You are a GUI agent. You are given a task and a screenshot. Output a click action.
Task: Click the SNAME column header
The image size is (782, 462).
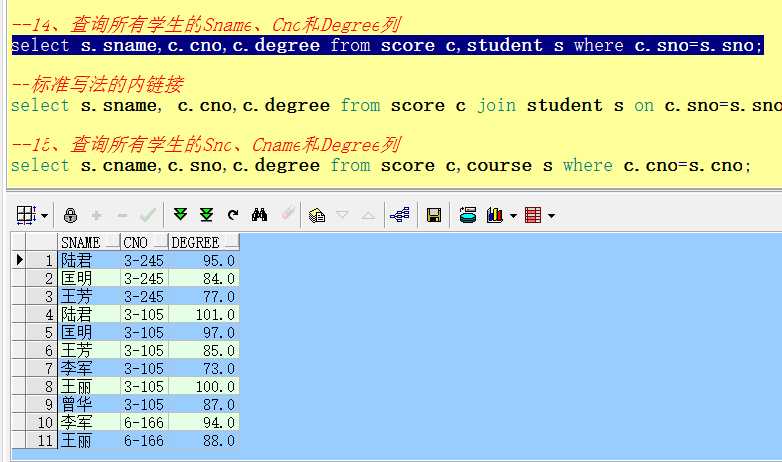point(89,242)
